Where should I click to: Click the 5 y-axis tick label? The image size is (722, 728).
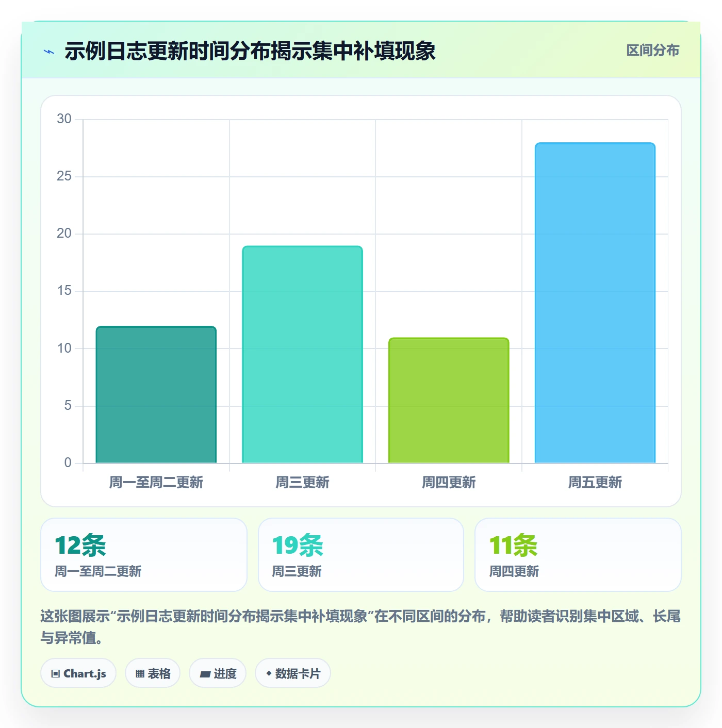click(68, 406)
